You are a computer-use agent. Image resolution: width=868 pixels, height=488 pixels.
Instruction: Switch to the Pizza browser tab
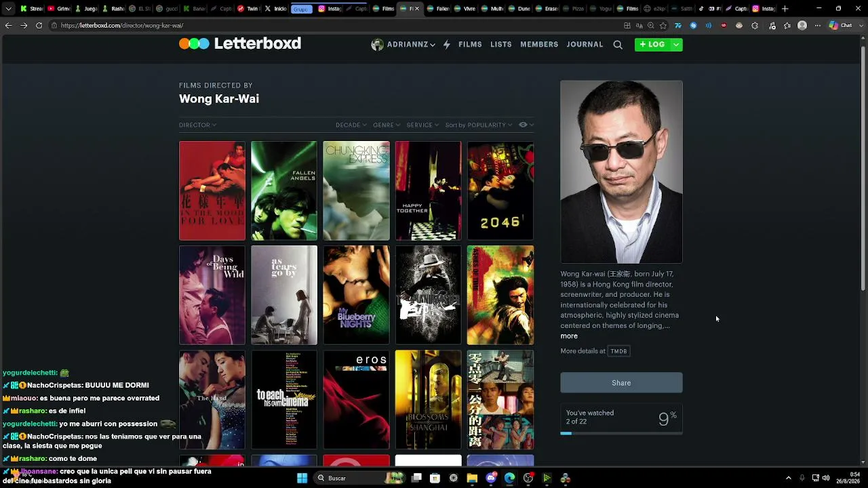point(573,9)
